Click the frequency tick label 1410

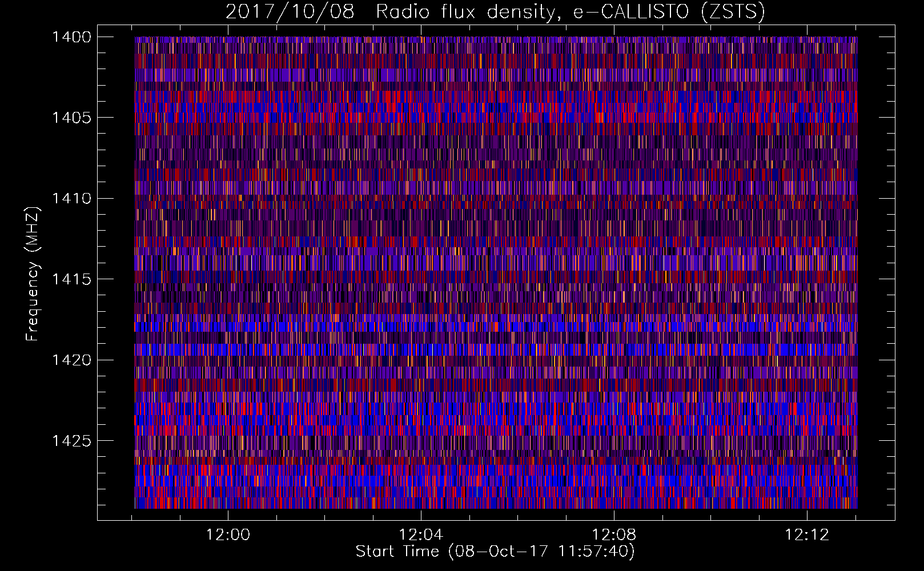pos(71,199)
